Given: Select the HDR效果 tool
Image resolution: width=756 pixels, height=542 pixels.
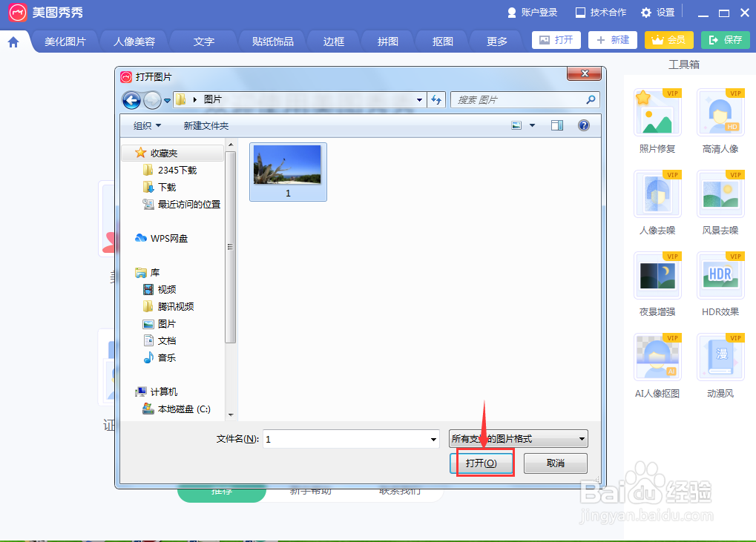Looking at the screenshot, I should click(719, 284).
